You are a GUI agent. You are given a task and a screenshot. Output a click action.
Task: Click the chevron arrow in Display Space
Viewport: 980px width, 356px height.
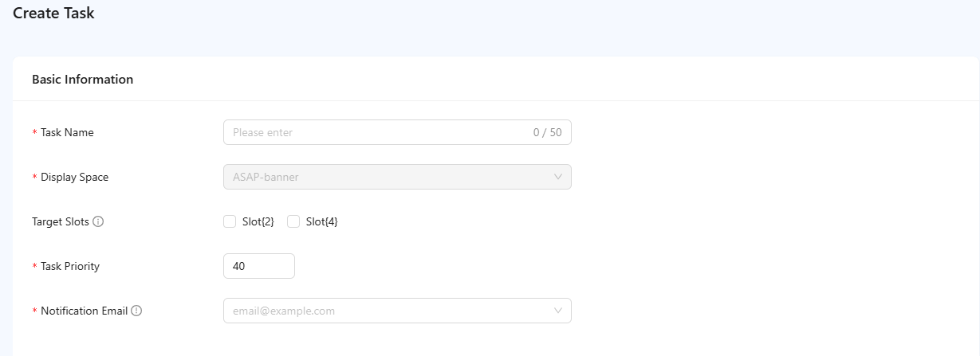click(x=558, y=177)
